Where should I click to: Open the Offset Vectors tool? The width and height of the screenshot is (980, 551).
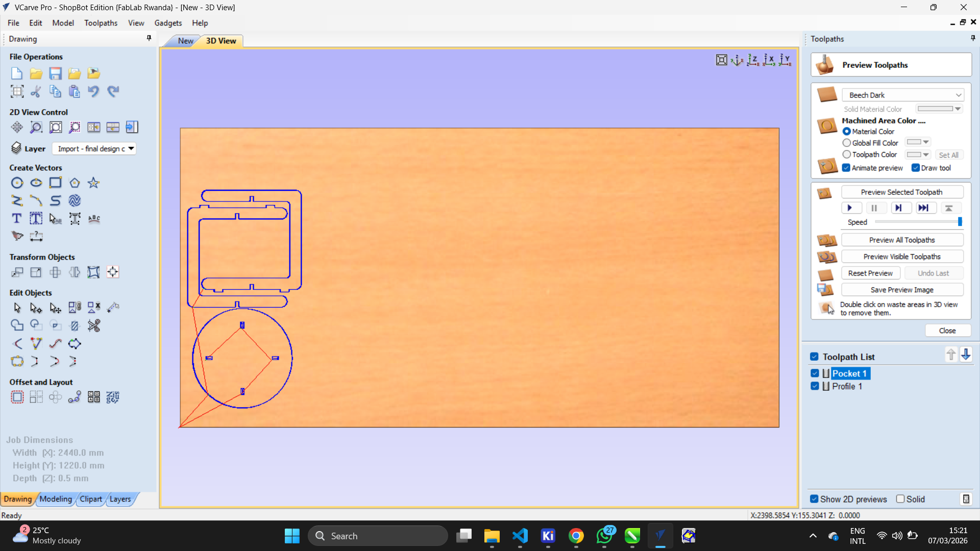tap(17, 397)
